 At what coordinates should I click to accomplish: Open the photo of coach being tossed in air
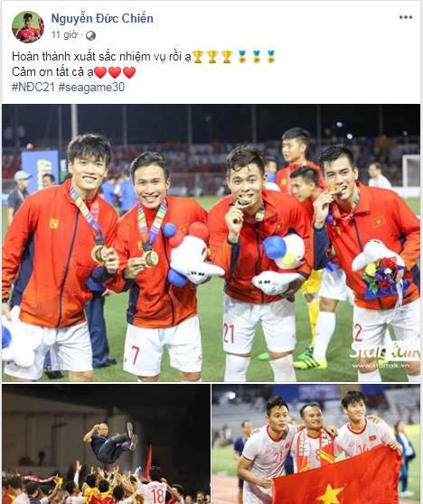click(106, 443)
